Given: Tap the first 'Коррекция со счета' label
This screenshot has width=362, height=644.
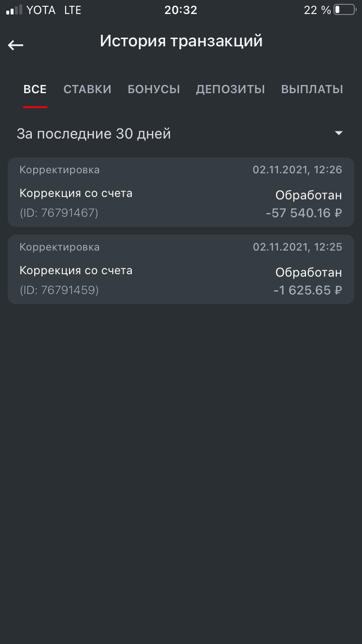Looking at the screenshot, I should click(76, 193).
